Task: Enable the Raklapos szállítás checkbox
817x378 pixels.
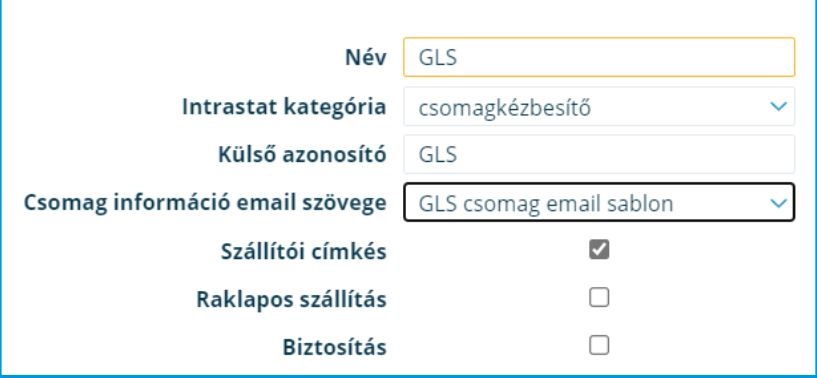Action: point(599,297)
